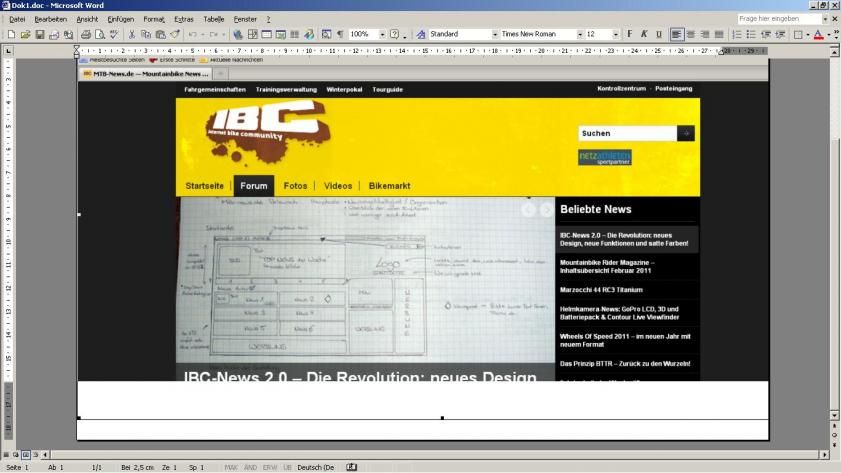The image size is (841, 473).
Task: Toggle Bold (F) formatting
Action: tap(630, 34)
